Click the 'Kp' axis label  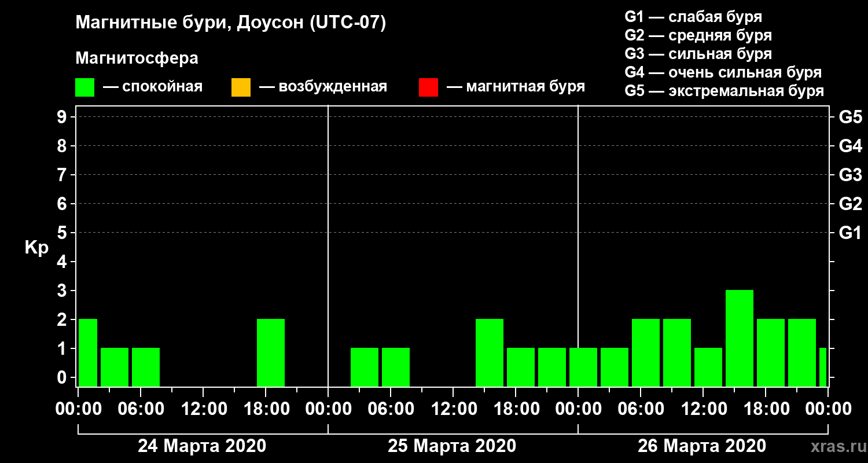[x=36, y=248]
